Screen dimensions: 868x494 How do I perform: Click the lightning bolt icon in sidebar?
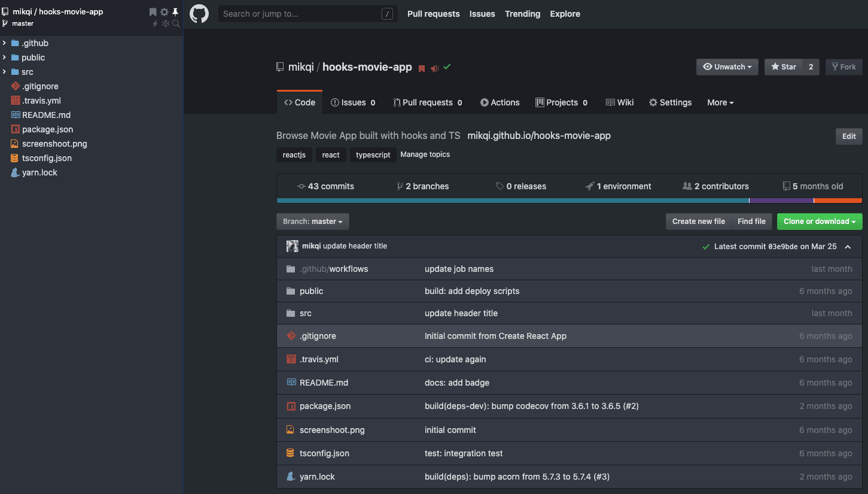tap(156, 24)
